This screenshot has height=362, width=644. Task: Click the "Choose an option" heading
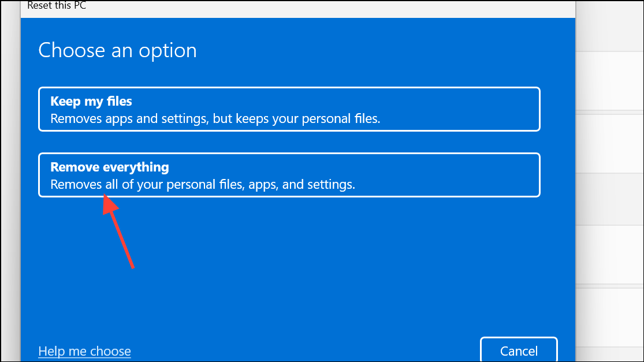[x=117, y=50]
